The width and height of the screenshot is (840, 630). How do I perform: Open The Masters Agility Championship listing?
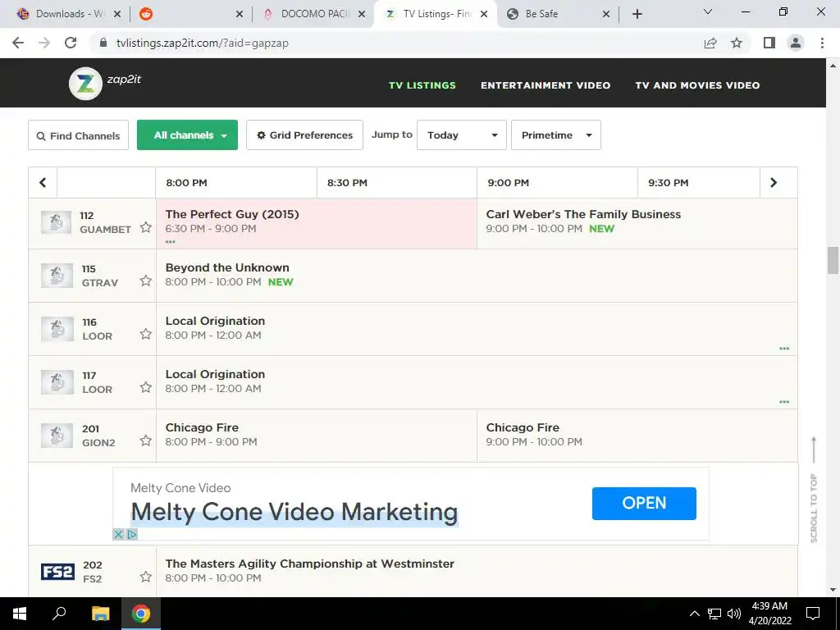pos(477,572)
